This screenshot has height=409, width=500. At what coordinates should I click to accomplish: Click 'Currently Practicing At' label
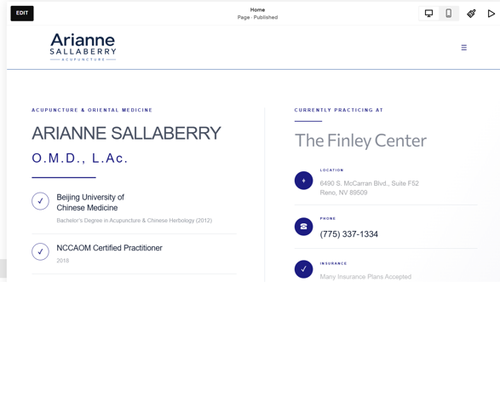(338, 110)
